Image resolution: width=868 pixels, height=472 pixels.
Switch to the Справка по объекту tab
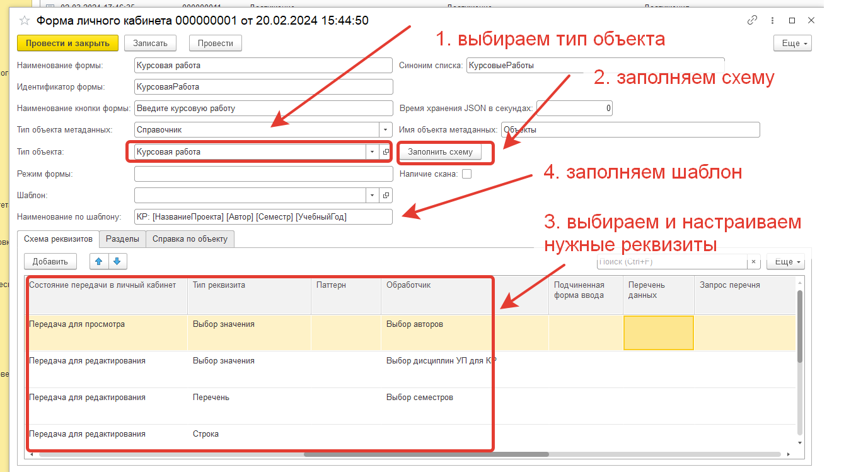(190, 239)
